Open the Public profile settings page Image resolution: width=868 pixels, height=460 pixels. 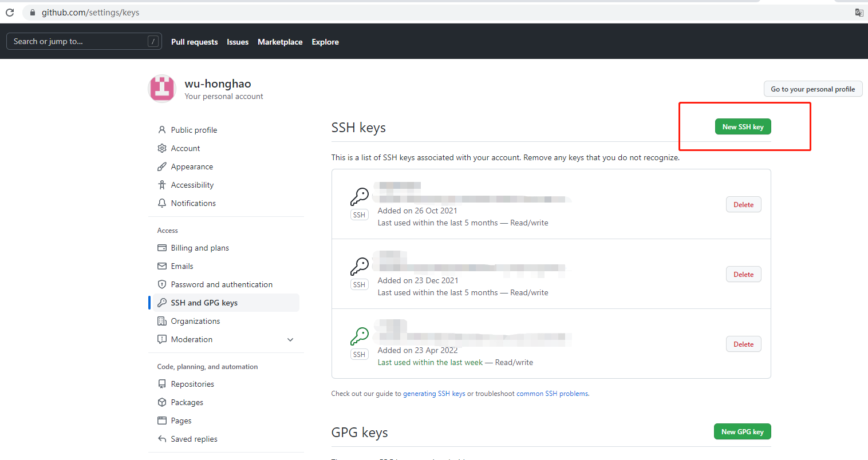(x=226, y=130)
